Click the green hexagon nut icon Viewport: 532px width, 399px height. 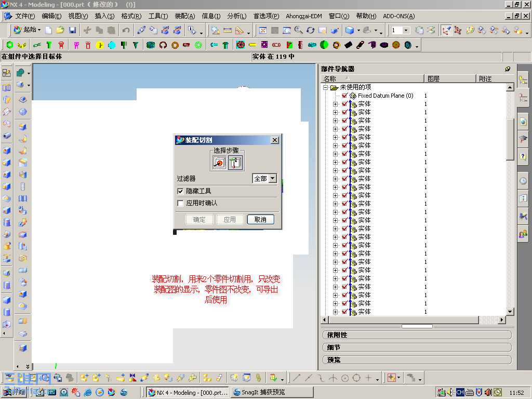pos(10,45)
